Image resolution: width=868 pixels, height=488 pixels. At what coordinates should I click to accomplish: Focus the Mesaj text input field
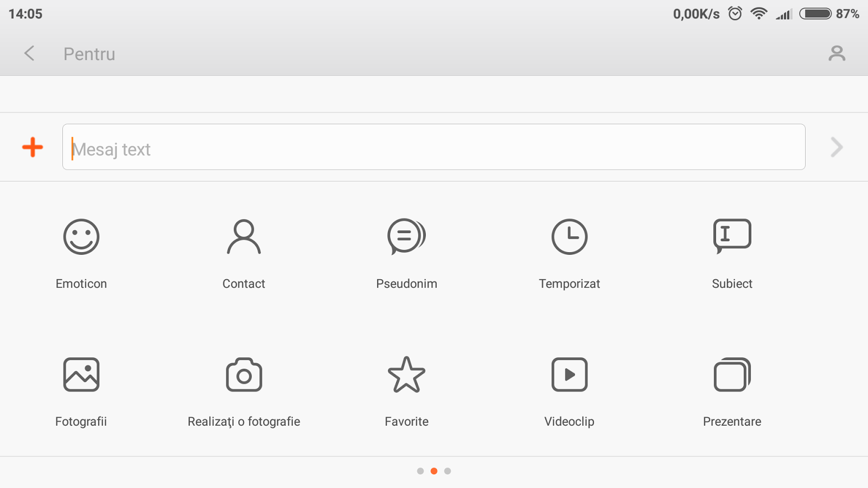(x=434, y=147)
